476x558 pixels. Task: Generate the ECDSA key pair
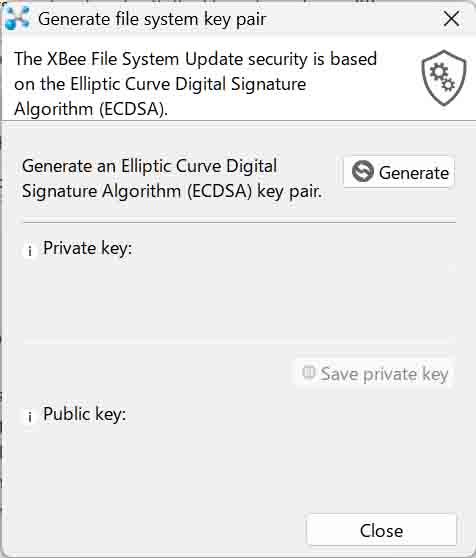pos(399,172)
